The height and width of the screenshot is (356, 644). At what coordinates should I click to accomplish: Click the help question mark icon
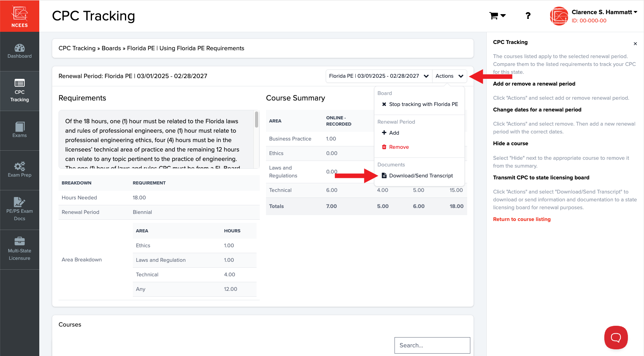point(528,16)
